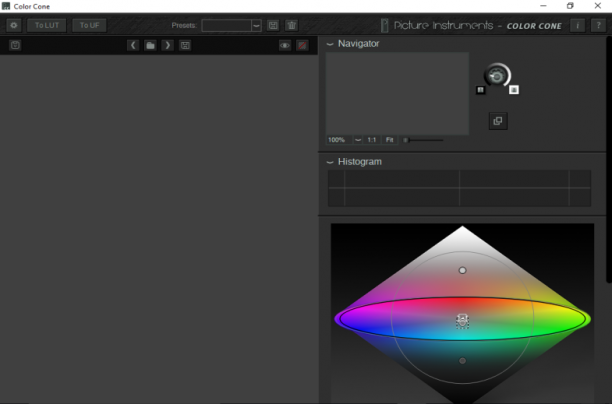Select the lower shadow point on cone
Viewport: 612px width, 404px height.
(463, 361)
